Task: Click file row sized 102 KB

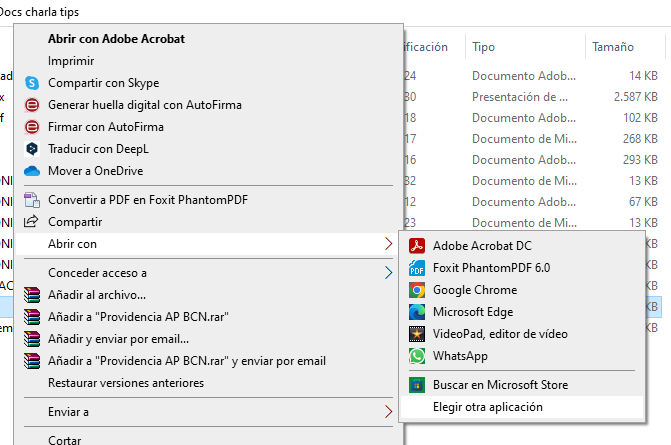Action: 531,118
